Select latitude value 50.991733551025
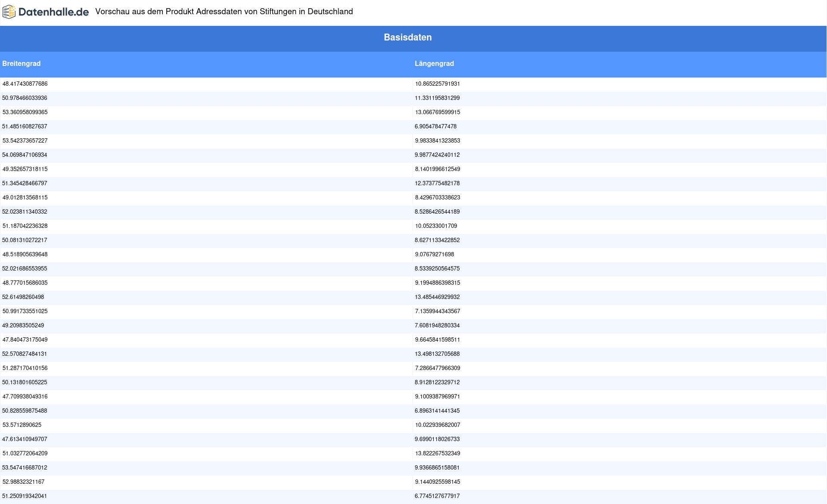Screen dimensions: 827x504 coord(25,311)
